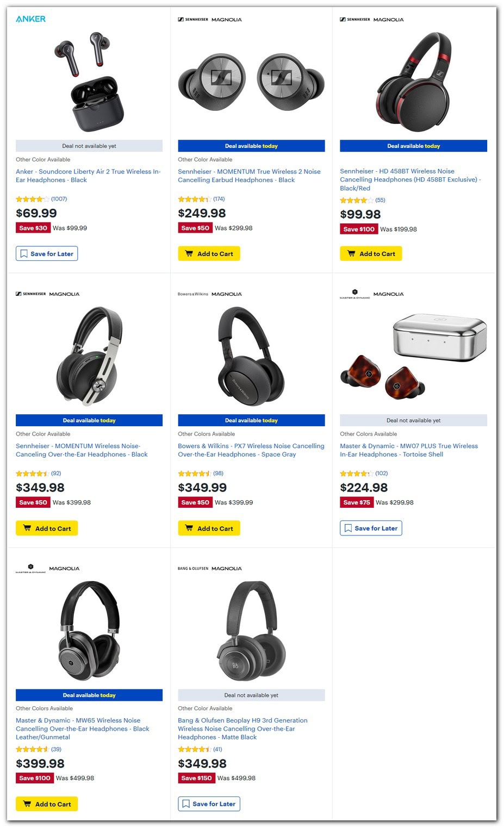Click the star rating for the Anker Soundcore earbuds

tap(31, 199)
